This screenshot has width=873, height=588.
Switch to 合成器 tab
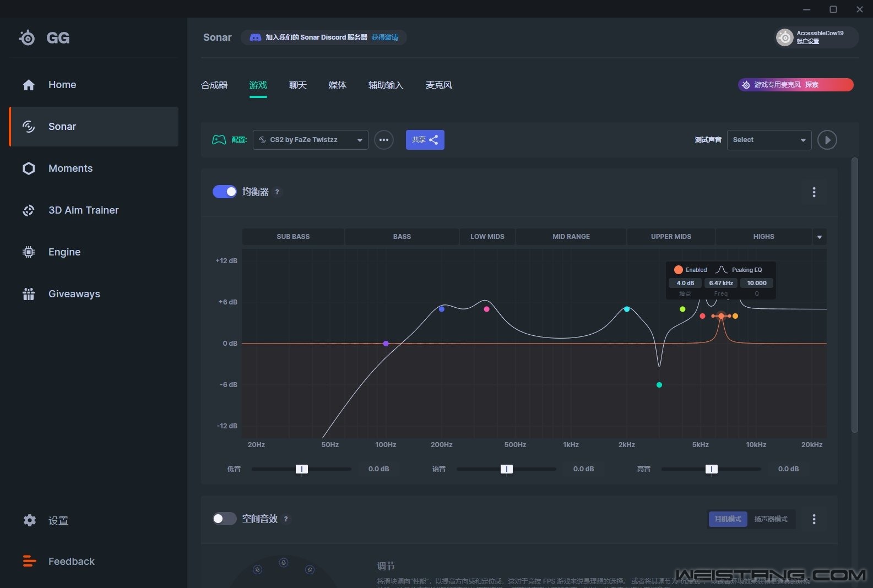214,85
